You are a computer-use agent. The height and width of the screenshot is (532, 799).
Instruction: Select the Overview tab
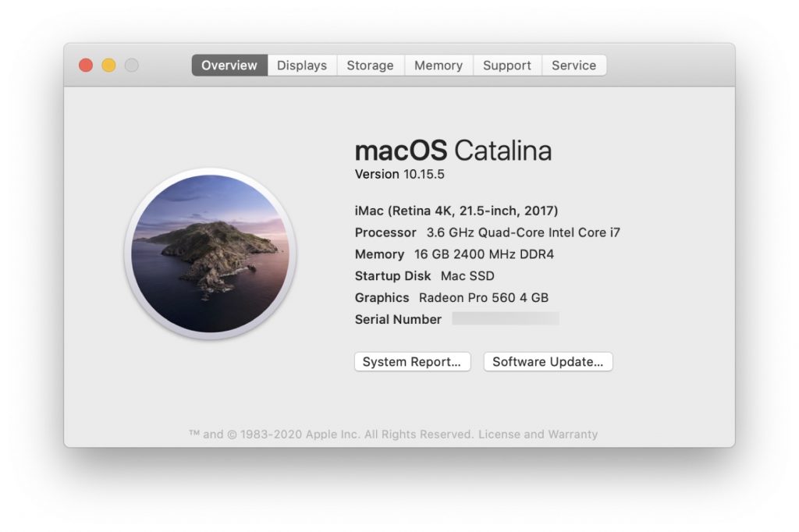(x=229, y=66)
